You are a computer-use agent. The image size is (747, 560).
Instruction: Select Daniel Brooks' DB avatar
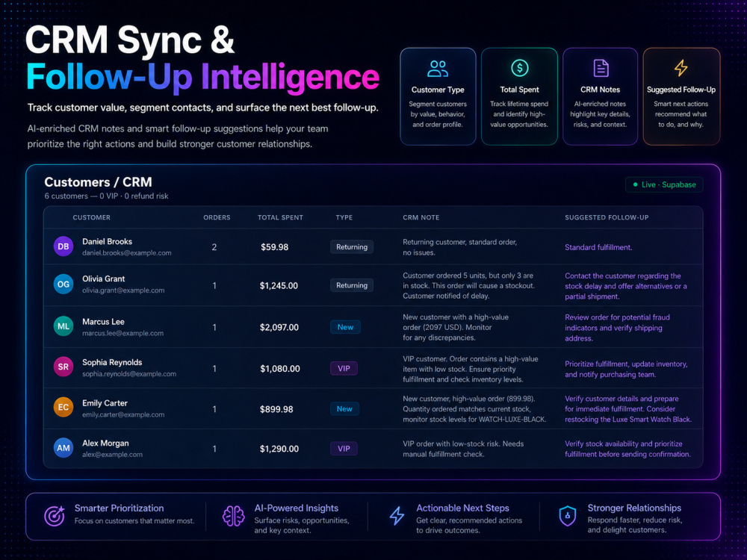click(x=63, y=246)
